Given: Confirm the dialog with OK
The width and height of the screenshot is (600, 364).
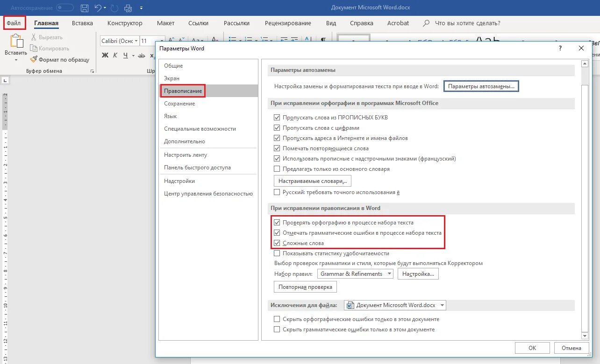Looking at the screenshot, I should tap(532, 348).
